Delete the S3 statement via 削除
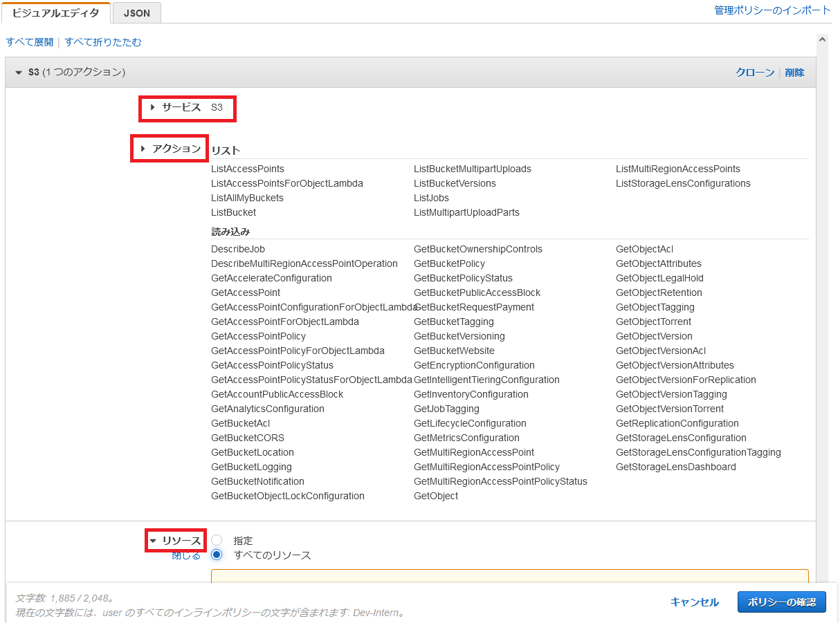Viewport: 840px width, 623px height. pyautogui.click(x=794, y=73)
